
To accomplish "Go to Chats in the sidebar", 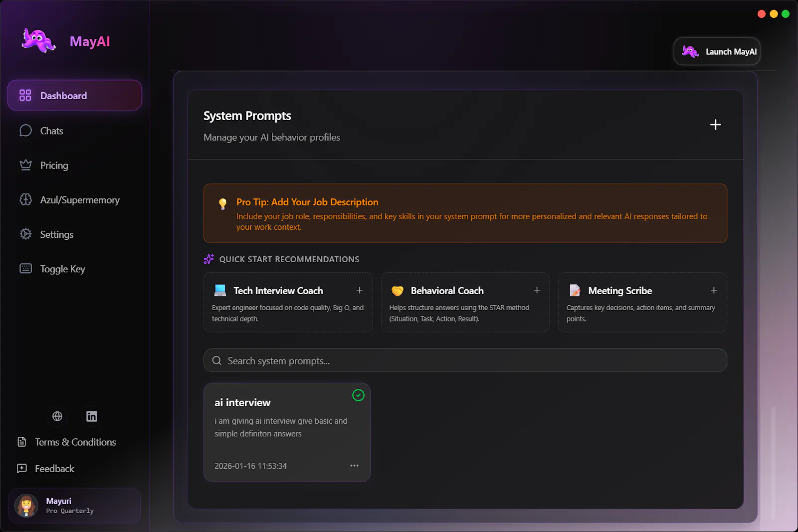I will 51,131.
